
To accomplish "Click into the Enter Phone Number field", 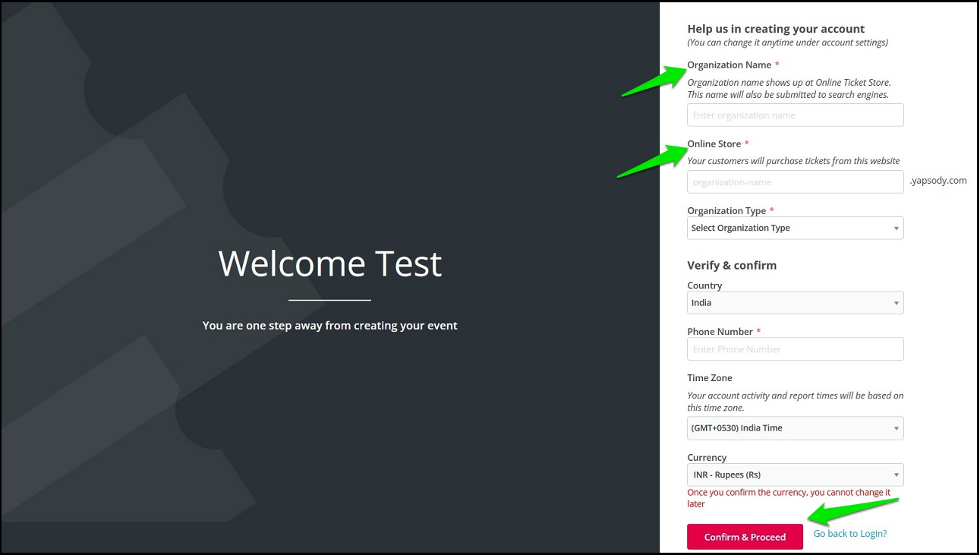I will [795, 349].
